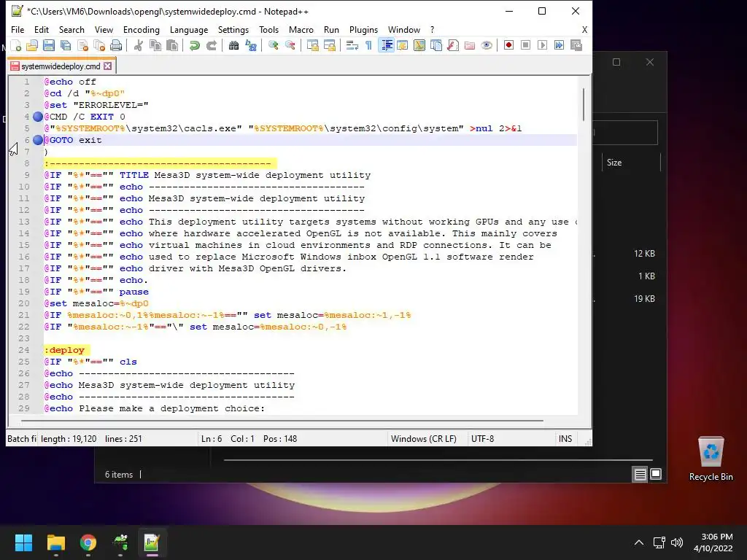Click the Save All toolbar icon

pos(65,46)
